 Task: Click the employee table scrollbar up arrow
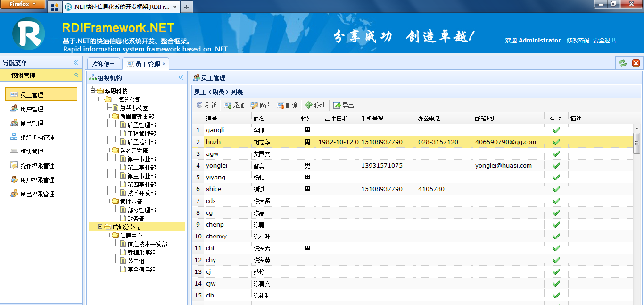click(x=637, y=128)
